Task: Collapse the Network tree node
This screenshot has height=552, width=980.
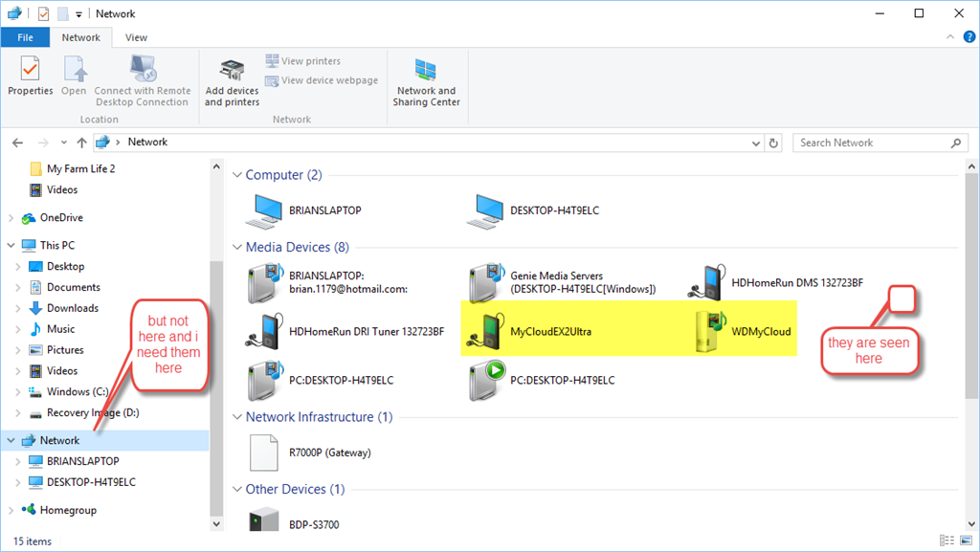Action: click(11, 440)
